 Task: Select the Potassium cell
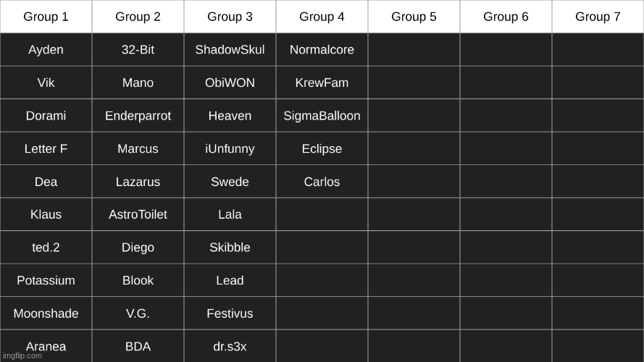[x=46, y=280]
